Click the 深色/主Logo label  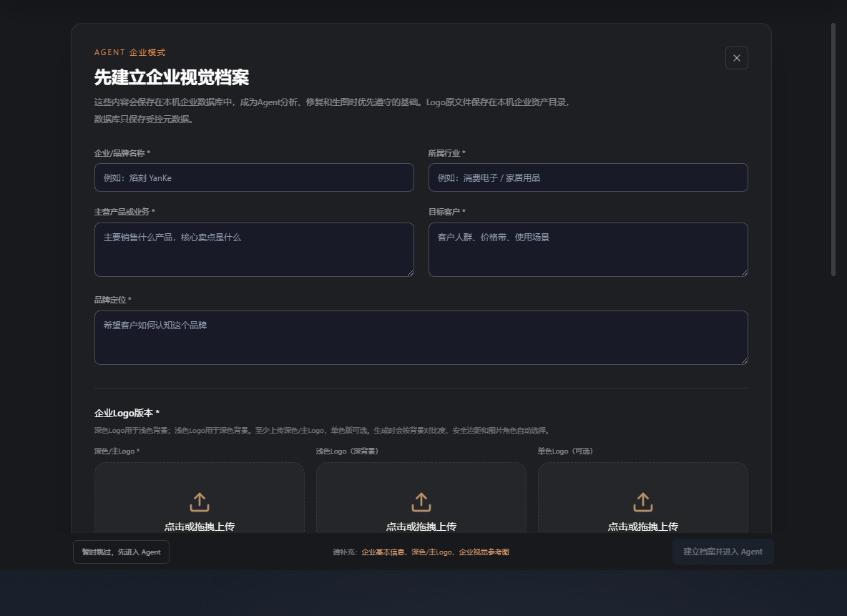[x=117, y=451]
